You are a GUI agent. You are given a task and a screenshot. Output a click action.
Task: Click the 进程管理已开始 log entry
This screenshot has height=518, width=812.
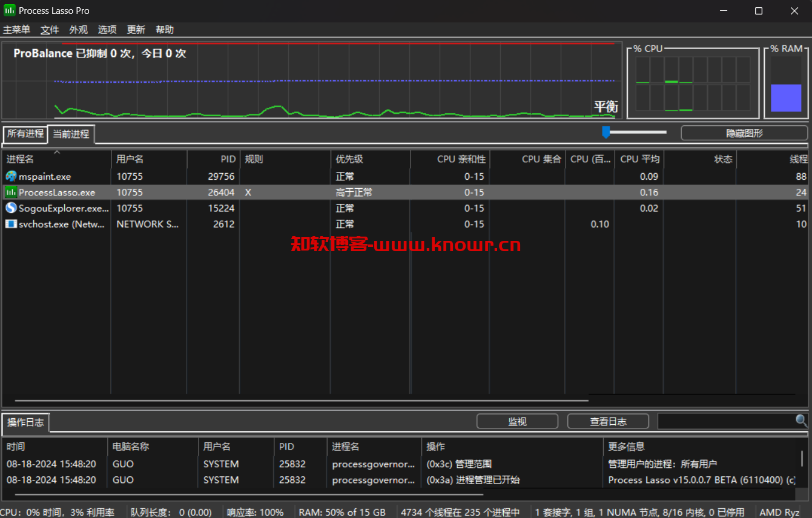(x=473, y=480)
